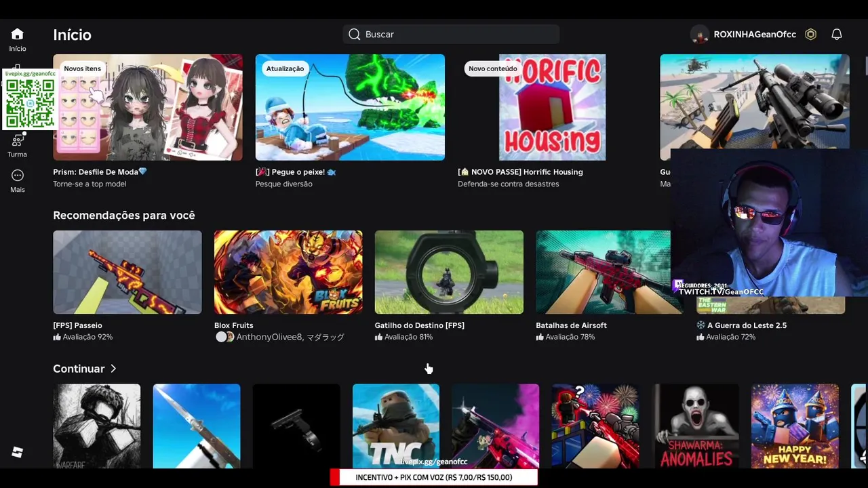This screenshot has height=488, width=868.
Task: Open the notifications bell
Action: tap(837, 35)
